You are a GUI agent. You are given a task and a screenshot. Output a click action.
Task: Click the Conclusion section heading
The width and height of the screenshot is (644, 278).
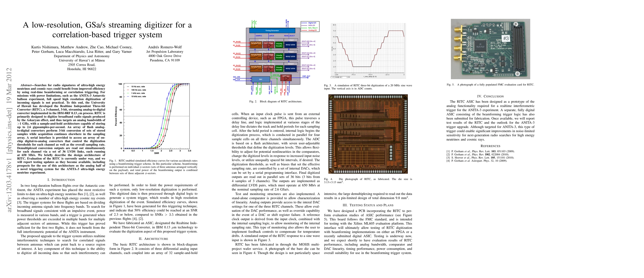pyautogui.click(x=490, y=96)
